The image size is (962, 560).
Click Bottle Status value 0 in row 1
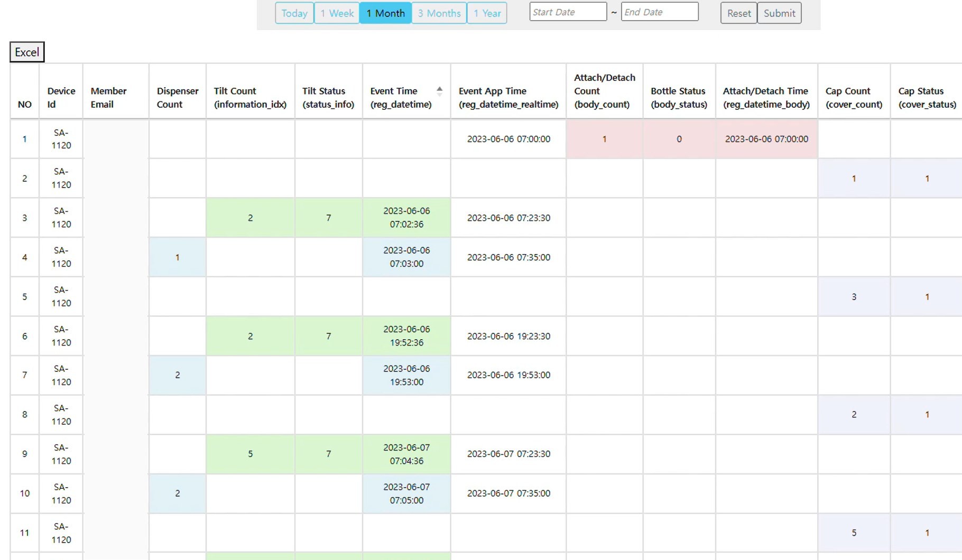pos(679,139)
